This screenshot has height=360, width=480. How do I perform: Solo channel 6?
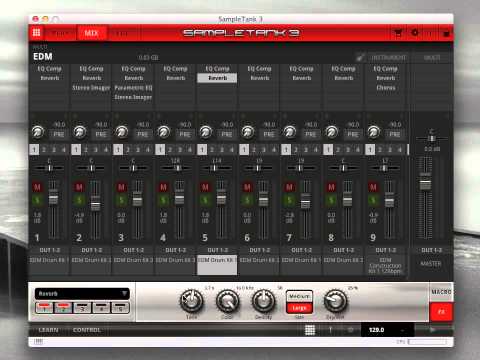coord(247,200)
